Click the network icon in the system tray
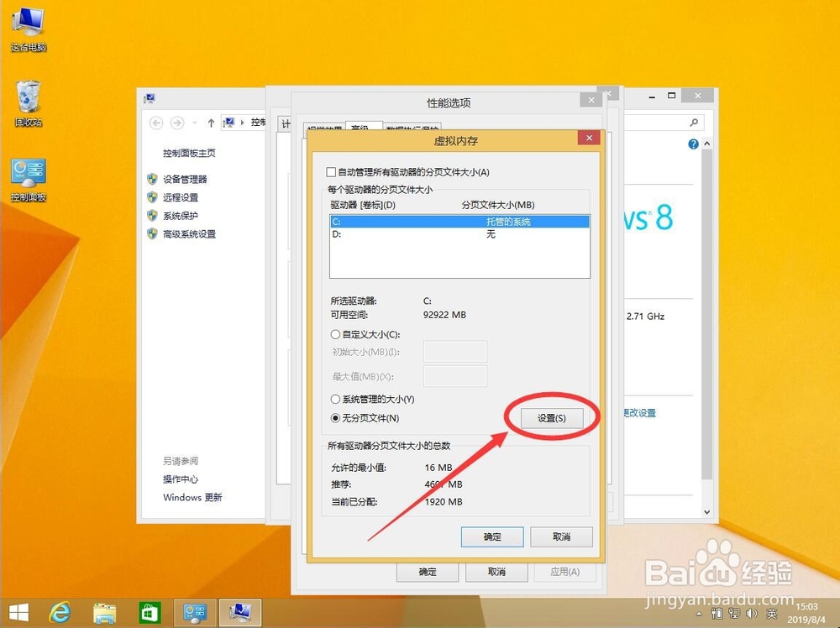The height and width of the screenshot is (628, 840). tap(733, 614)
